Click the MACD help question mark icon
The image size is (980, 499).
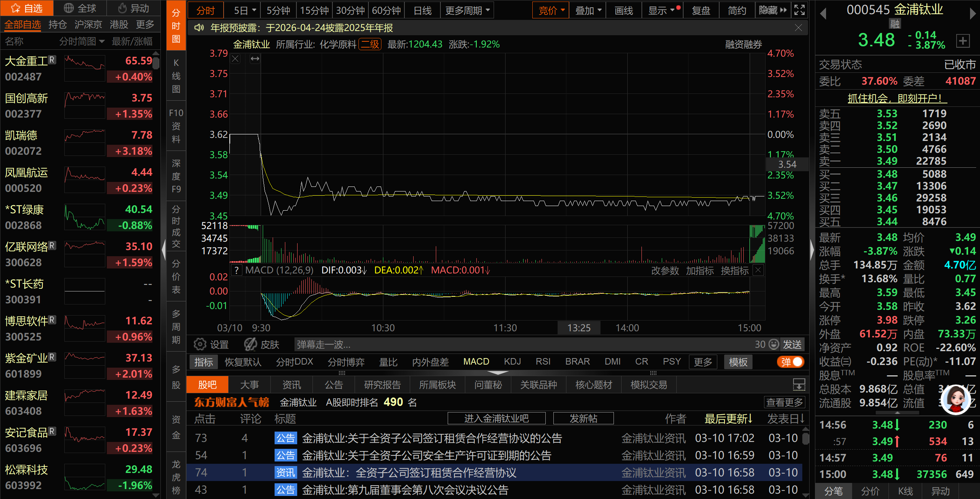point(237,270)
